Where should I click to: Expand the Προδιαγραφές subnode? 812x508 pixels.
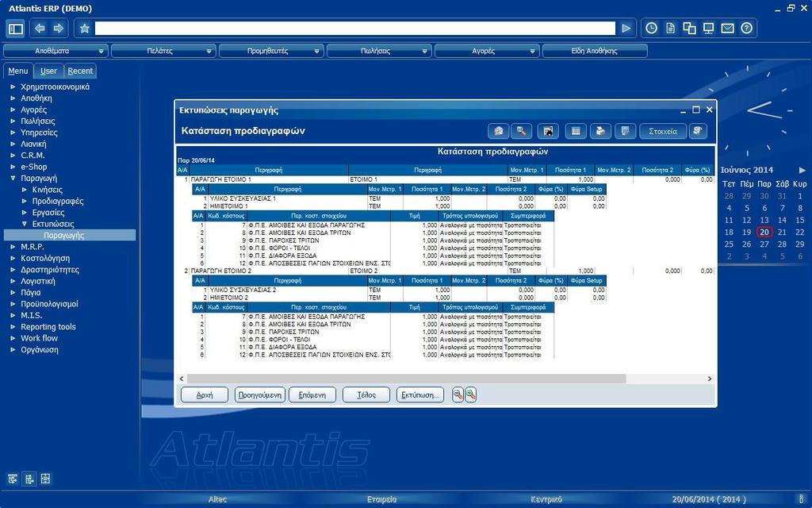pyautogui.click(x=25, y=201)
